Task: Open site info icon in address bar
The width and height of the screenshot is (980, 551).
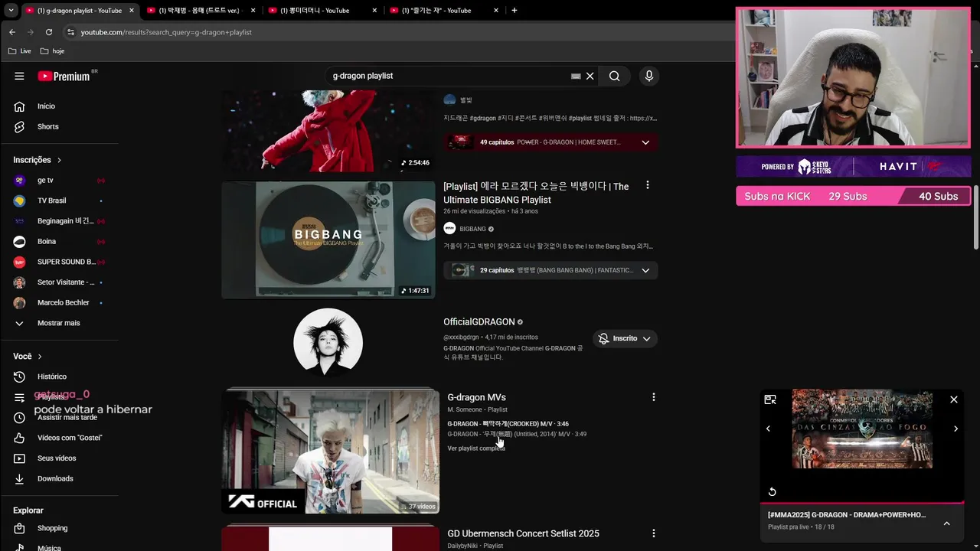Action: click(x=70, y=32)
